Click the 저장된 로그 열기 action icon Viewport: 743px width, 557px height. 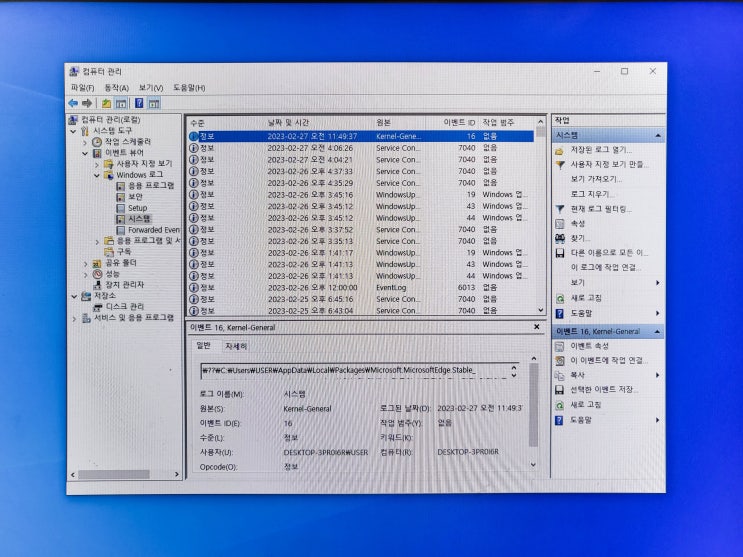tap(560, 151)
